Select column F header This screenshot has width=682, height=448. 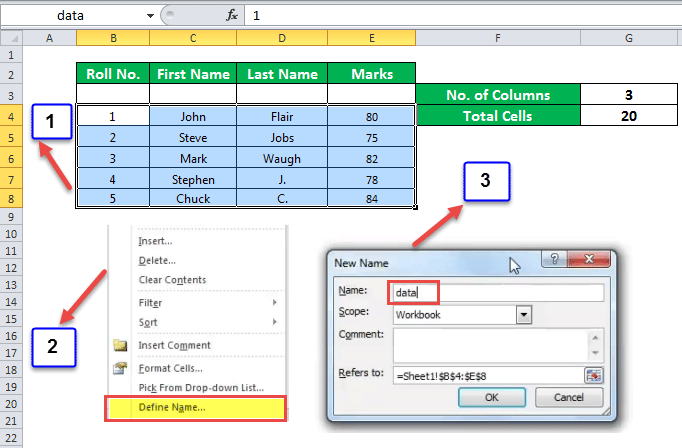tap(498, 38)
